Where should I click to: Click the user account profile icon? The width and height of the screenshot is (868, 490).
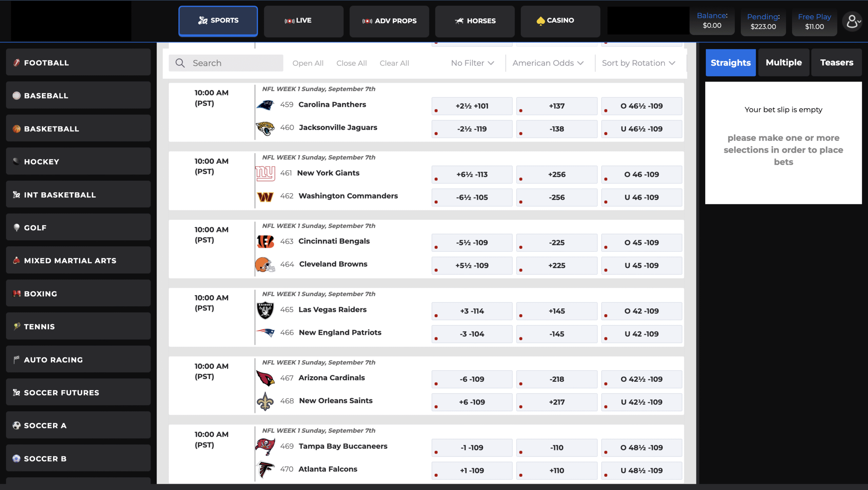(x=851, y=22)
